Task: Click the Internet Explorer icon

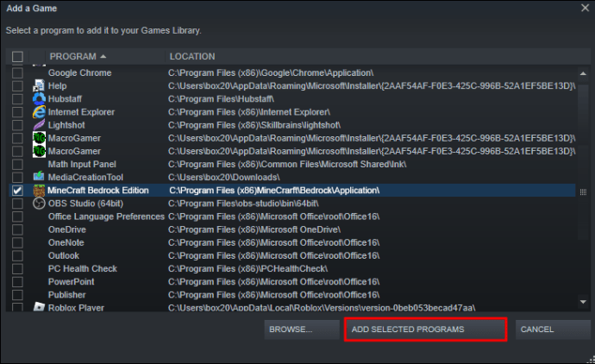Action: click(39, 112)
